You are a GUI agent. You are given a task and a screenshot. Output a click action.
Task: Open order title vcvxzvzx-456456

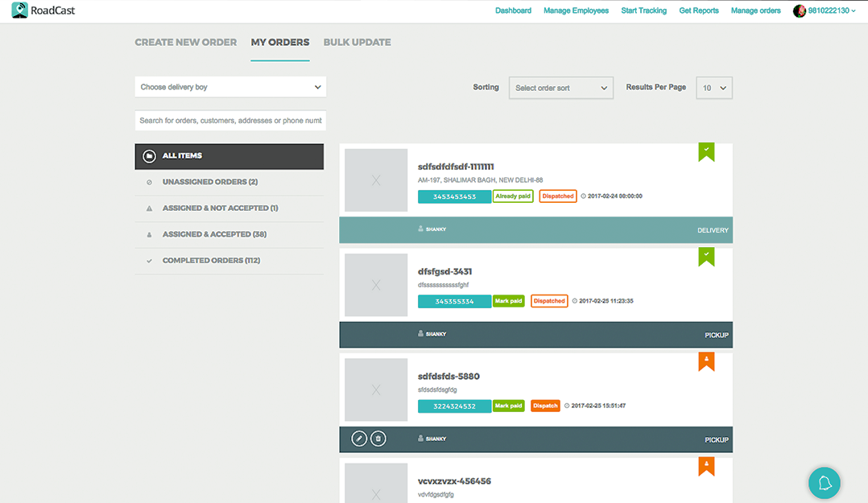click(x=454, y=480)
